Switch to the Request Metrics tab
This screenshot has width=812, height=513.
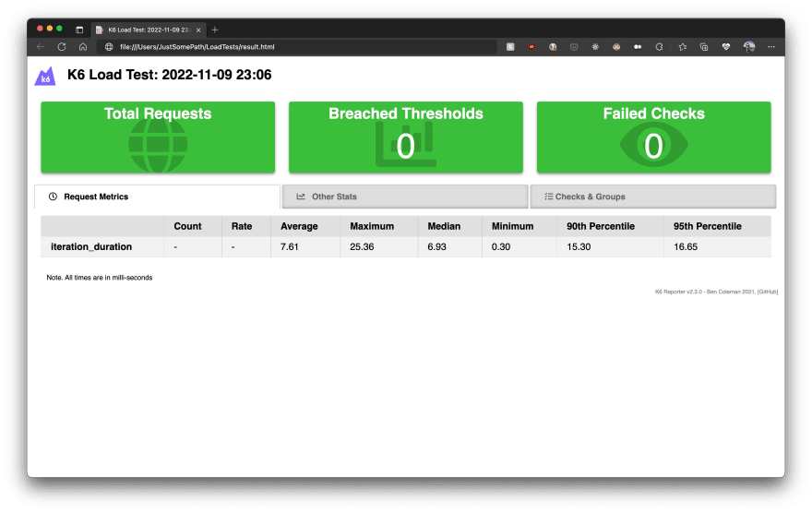[x=157, y=197]
